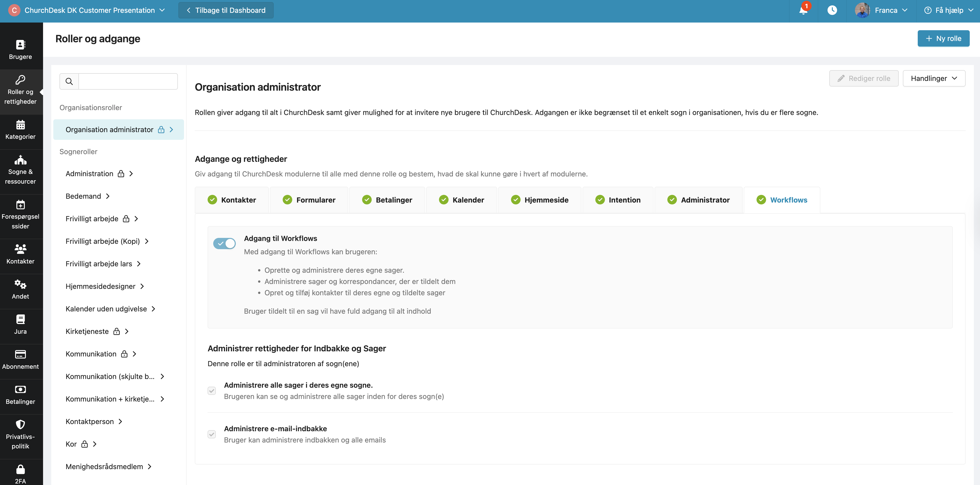The height and width of the screenshot is (485, 980).
Task: Open the Handlinger dropdown
Action: (x=934, y=78)
